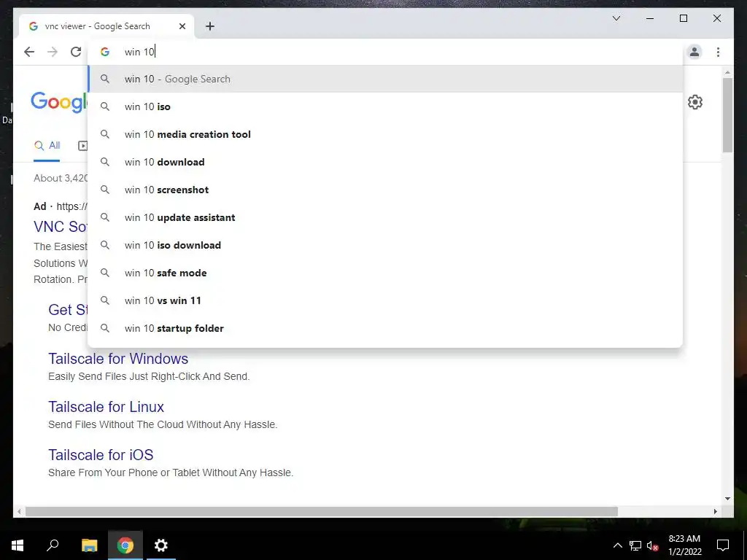
Task: Click magnifier icon beside 'win 10 iso'
Action: coord(105,106)
